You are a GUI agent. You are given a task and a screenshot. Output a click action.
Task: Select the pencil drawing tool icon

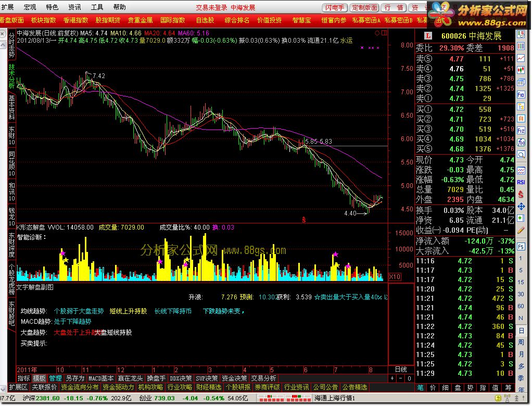521,230
